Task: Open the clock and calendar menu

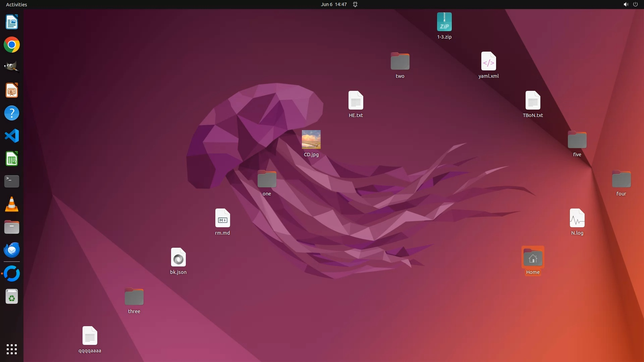Action: (333, 4)
